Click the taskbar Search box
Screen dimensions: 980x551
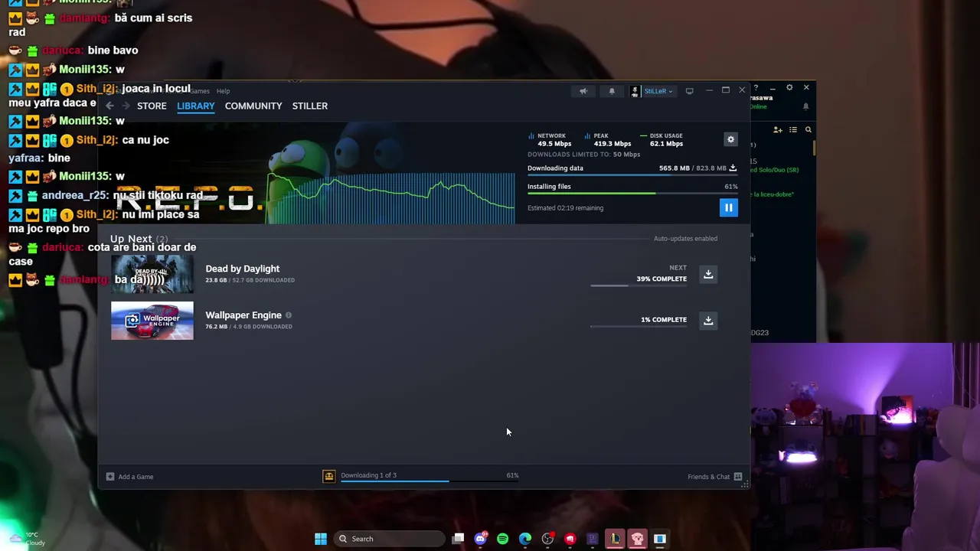pos(390,539)
